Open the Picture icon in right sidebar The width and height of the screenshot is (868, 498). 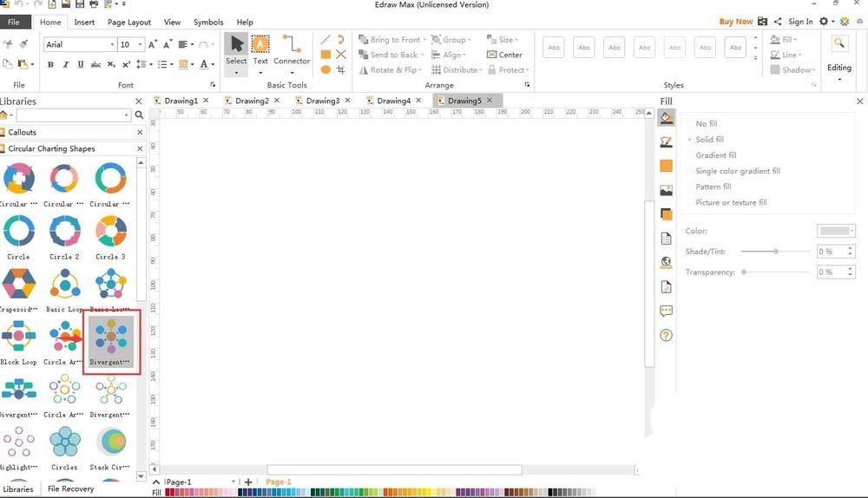click(x=667, y=190)
